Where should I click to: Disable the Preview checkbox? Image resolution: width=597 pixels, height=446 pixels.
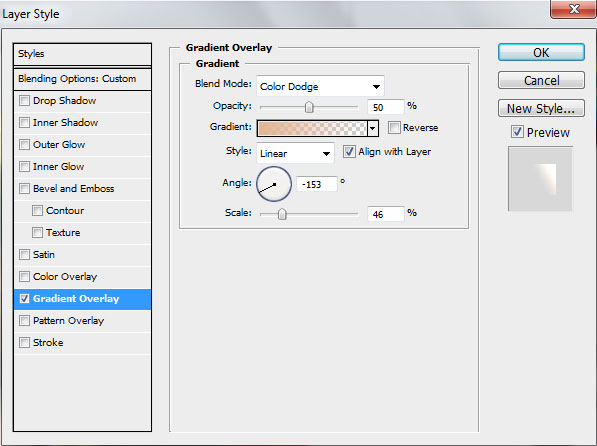click(517, 132)
